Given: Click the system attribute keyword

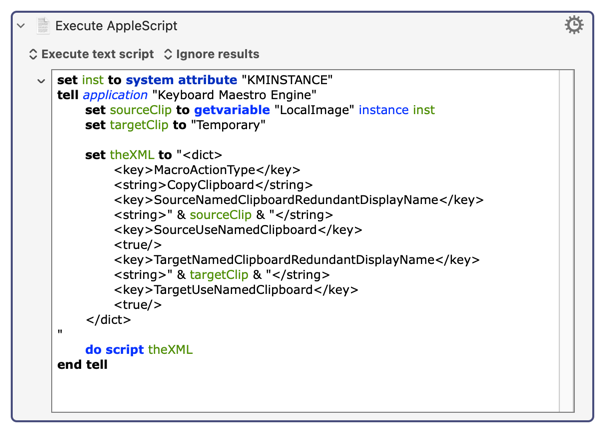Looking at the screenshot, I should tap(181, 80).
